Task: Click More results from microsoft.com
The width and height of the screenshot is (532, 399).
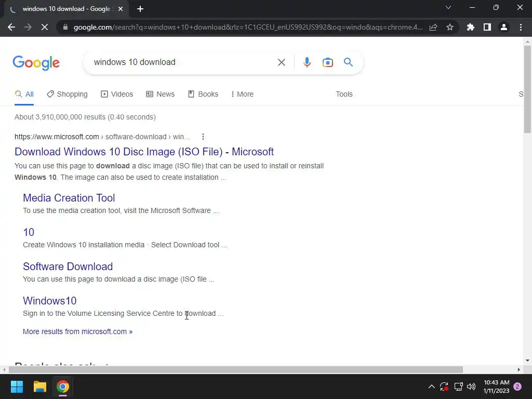Action: [78, 331]
